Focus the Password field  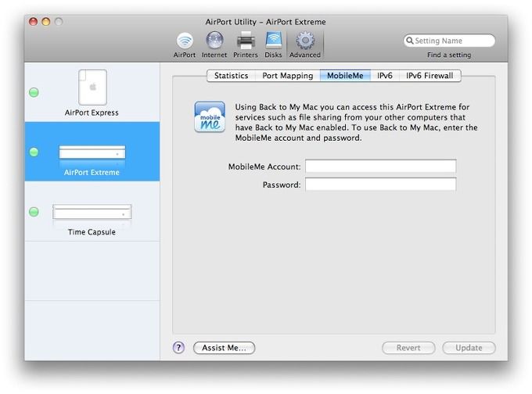(x=381, y=184)
